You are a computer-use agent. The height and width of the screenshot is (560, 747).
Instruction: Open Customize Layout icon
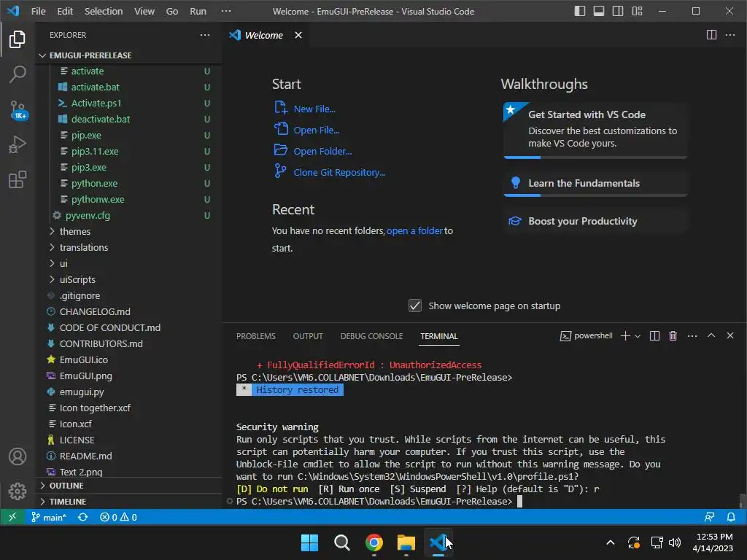click(637, 11)
